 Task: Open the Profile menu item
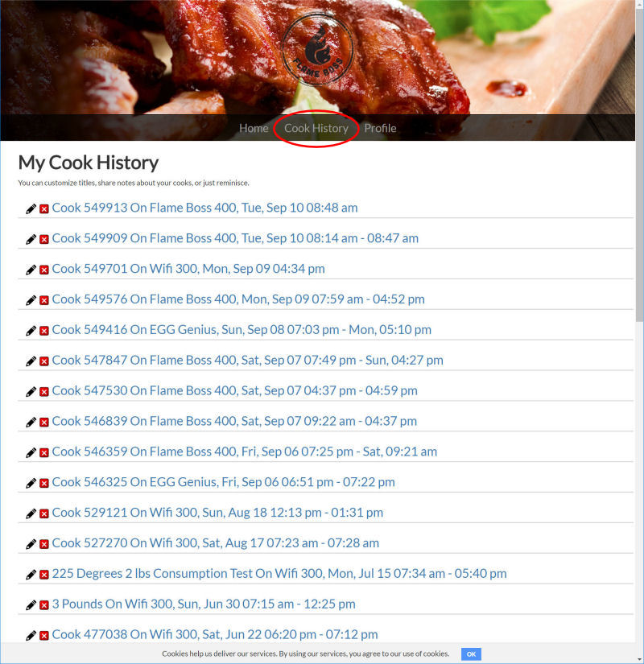click(x=380, y=128)
